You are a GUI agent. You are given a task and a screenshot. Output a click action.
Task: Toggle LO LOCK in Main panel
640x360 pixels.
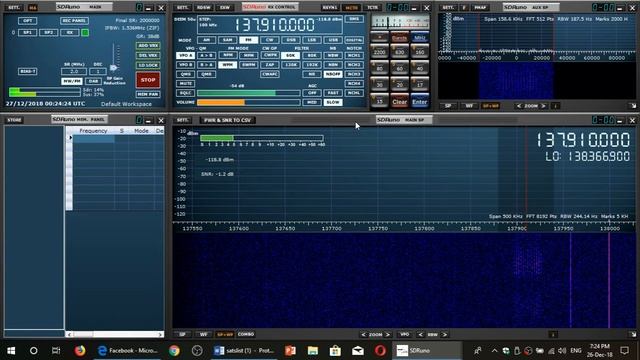pyautogui.click(x=148, y=65)
